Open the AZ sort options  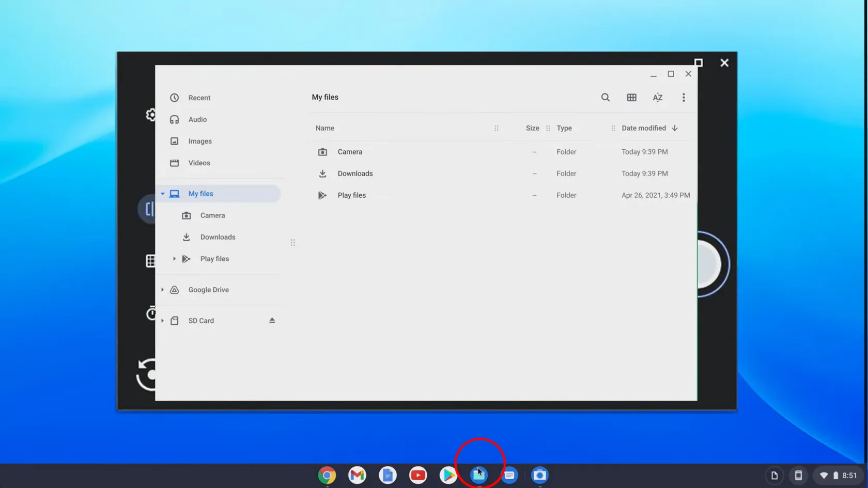(657, 98)
